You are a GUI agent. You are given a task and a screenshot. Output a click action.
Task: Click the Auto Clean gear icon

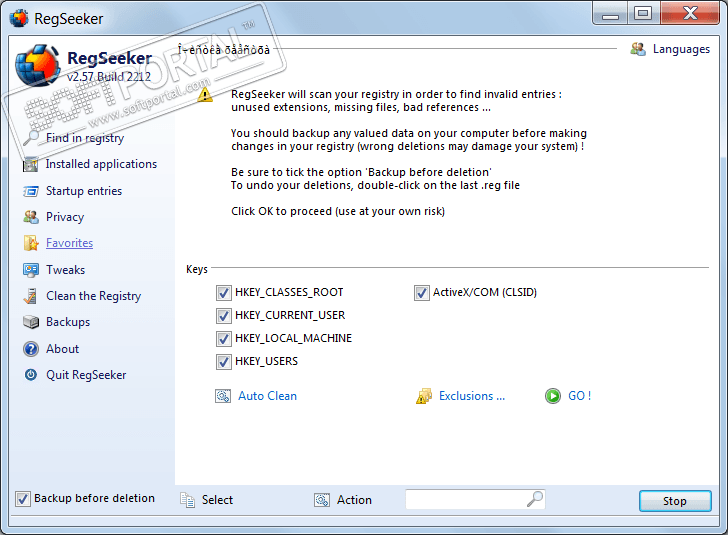[223, 396]
